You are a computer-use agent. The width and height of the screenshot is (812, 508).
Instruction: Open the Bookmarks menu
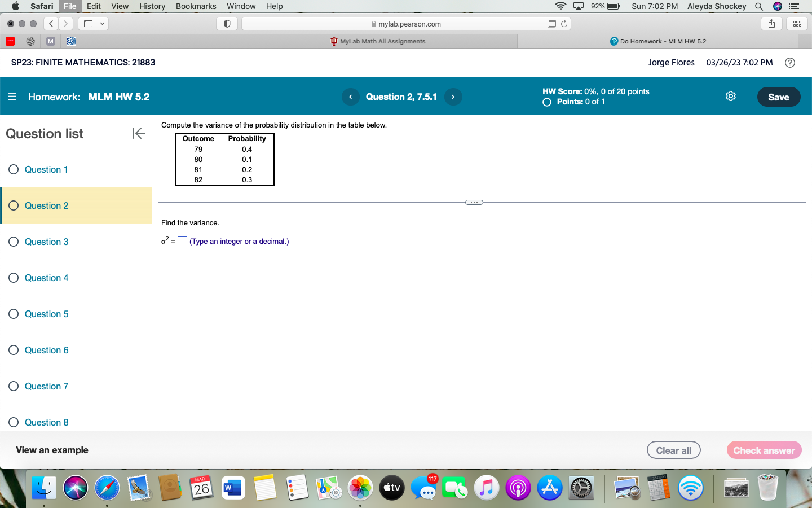tap(196, 6)
